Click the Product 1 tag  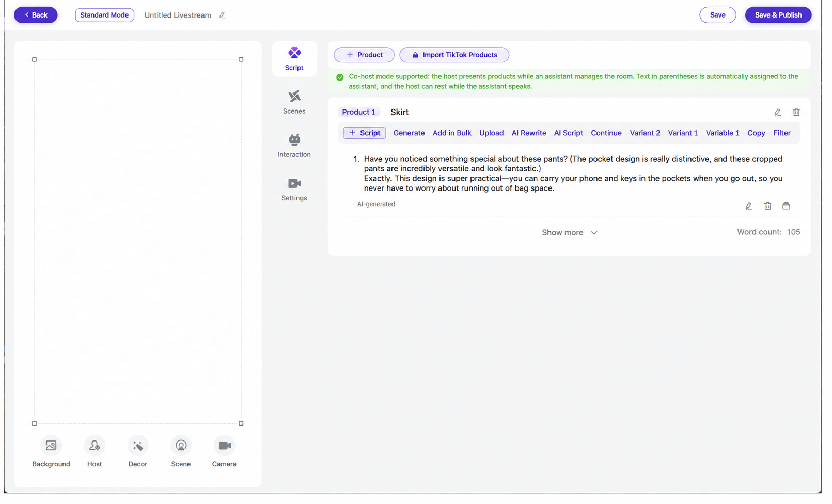point(359,112)
